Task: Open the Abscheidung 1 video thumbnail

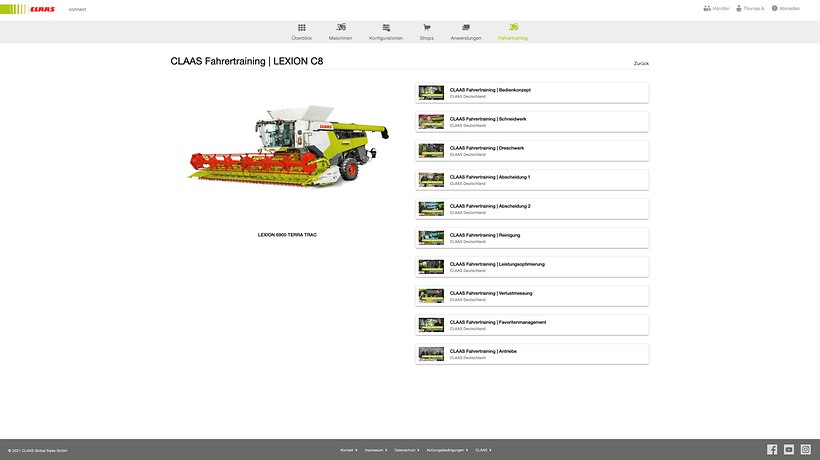Action: 431,180
